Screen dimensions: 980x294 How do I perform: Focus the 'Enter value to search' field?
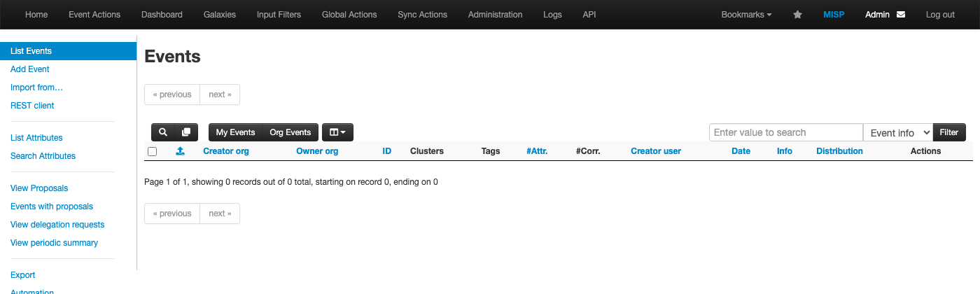click(786, 132)
